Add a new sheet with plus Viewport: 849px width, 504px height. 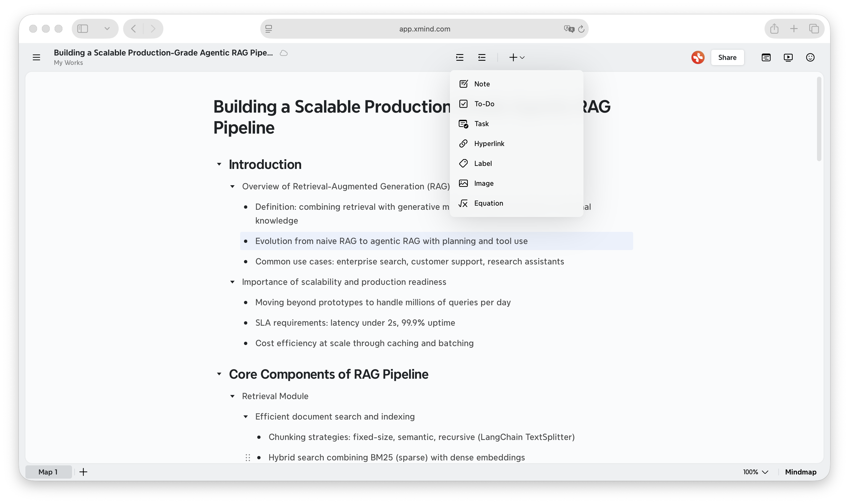coord(83,472)
